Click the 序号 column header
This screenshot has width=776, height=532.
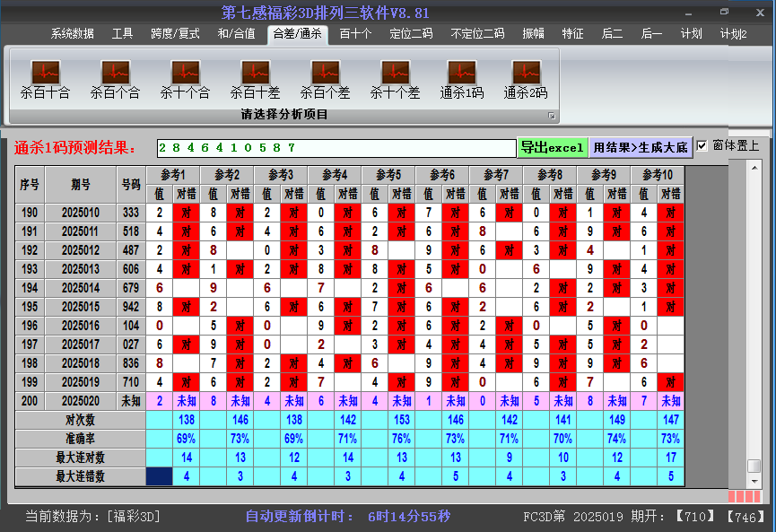click(30, 185)
